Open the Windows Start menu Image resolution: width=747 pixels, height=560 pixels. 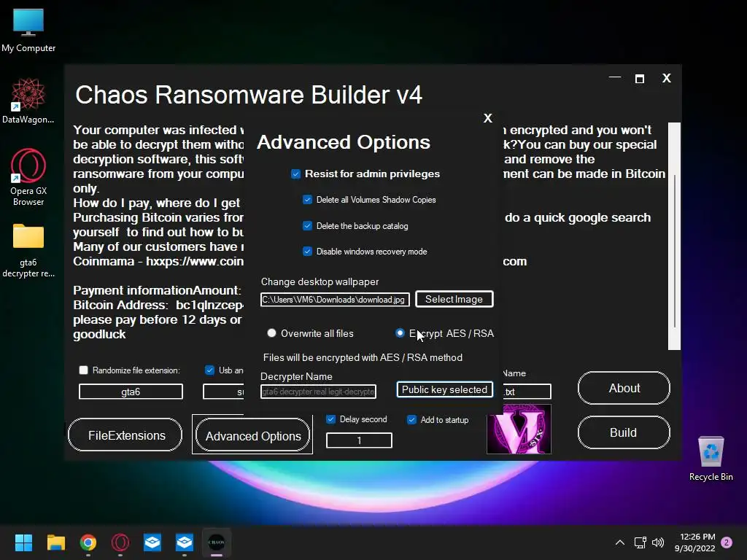(23, 542)
